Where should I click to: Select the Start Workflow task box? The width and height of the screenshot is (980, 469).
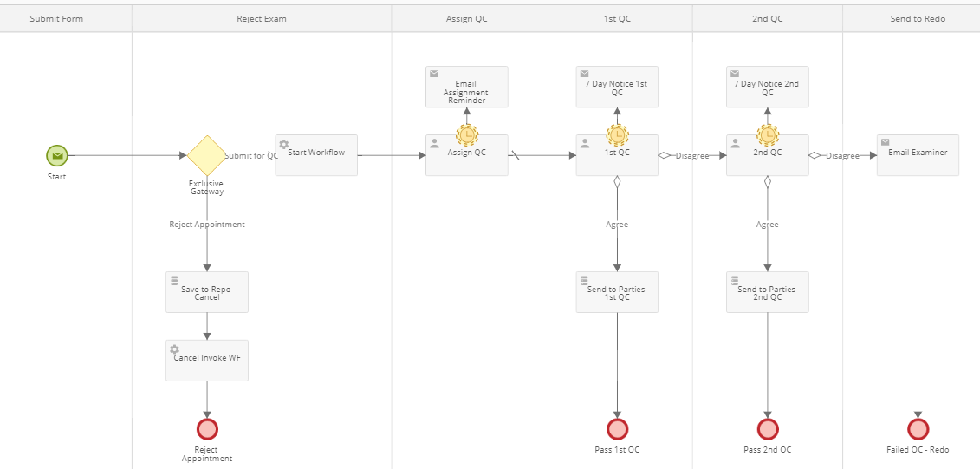[x=316, y=155]
